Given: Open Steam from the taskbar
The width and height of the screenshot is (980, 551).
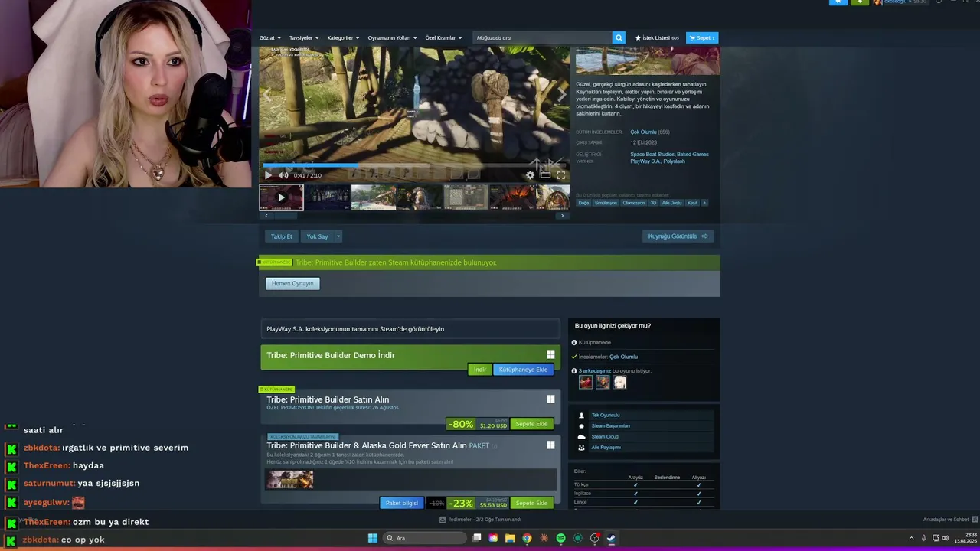Looking at the screenshot, I should pyautogui.click(x=611, y=538).
